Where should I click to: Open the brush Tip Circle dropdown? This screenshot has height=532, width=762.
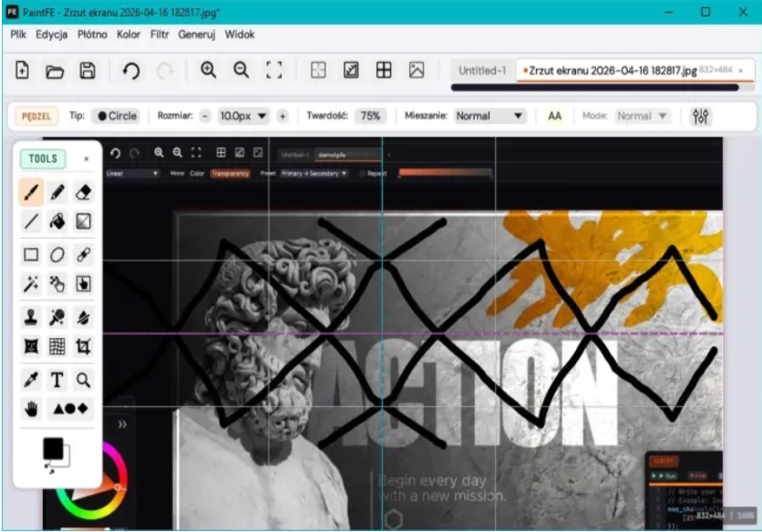tap(117, 116)
